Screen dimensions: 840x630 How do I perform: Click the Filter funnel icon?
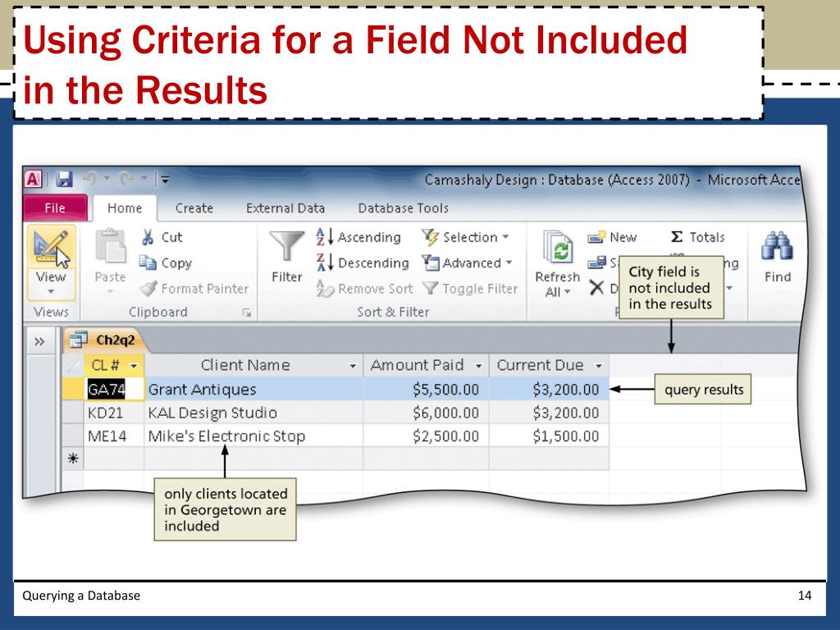click(286, 248)
